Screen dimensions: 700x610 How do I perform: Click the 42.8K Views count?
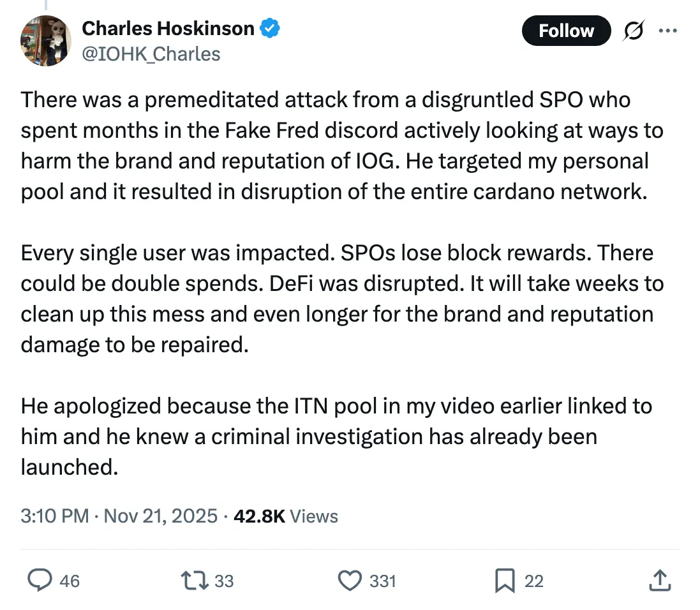(x=286, y=516)
